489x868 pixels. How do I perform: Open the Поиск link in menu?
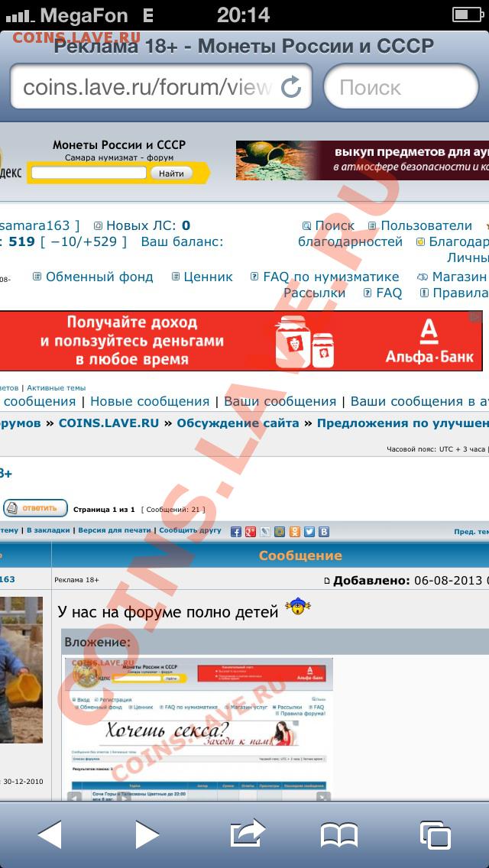click(x=335, y=226)
